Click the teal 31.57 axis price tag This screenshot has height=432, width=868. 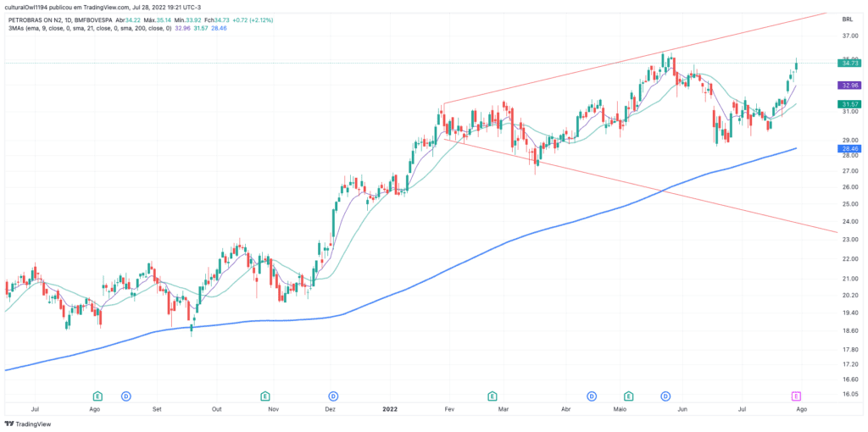pos(849,104)
